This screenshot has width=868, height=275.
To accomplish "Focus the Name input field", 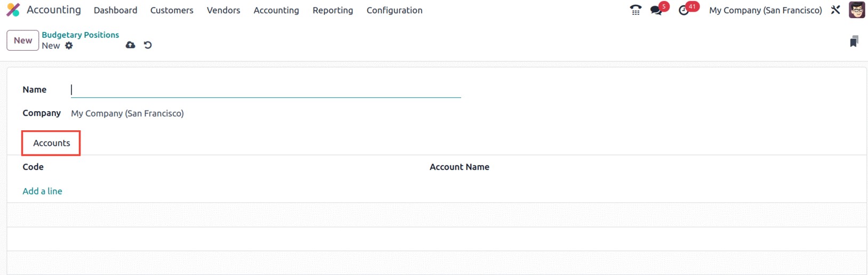I will (x=266, y=90).
